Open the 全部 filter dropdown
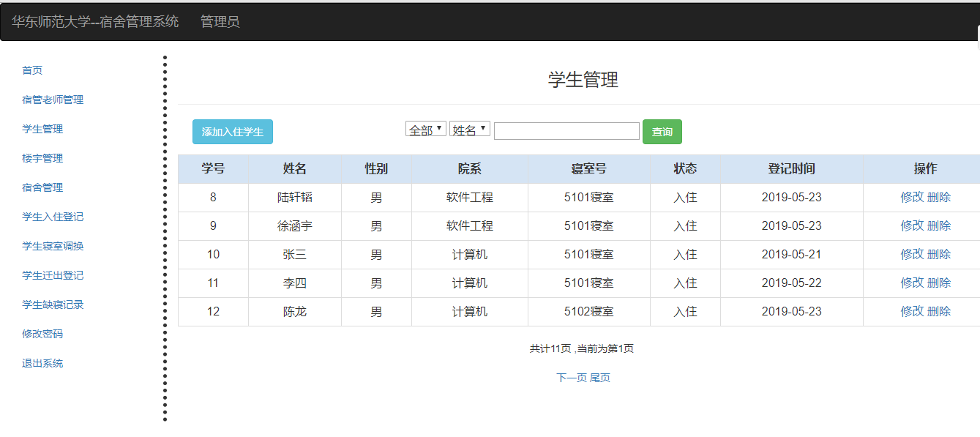980x437 pixels. click(x=425, y=130)
